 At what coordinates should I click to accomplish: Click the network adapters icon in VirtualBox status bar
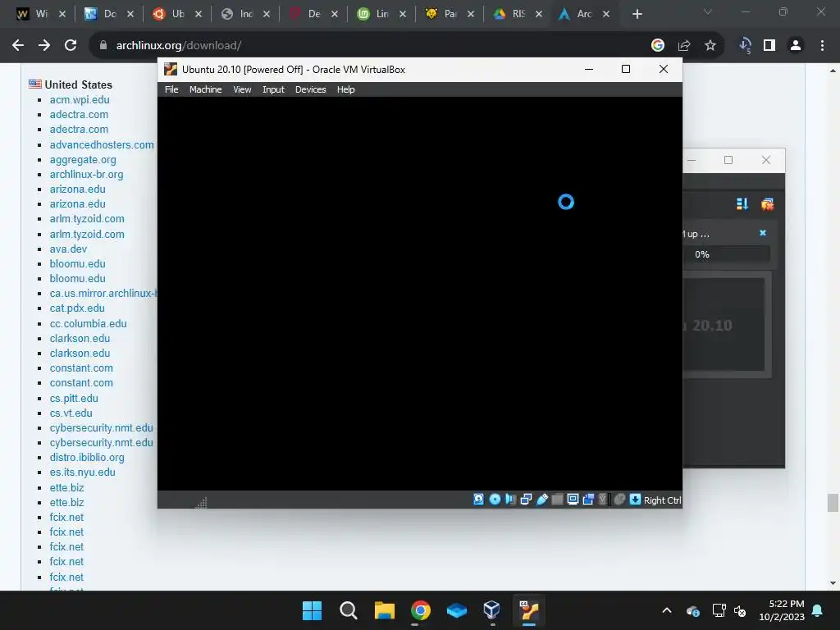526,500
